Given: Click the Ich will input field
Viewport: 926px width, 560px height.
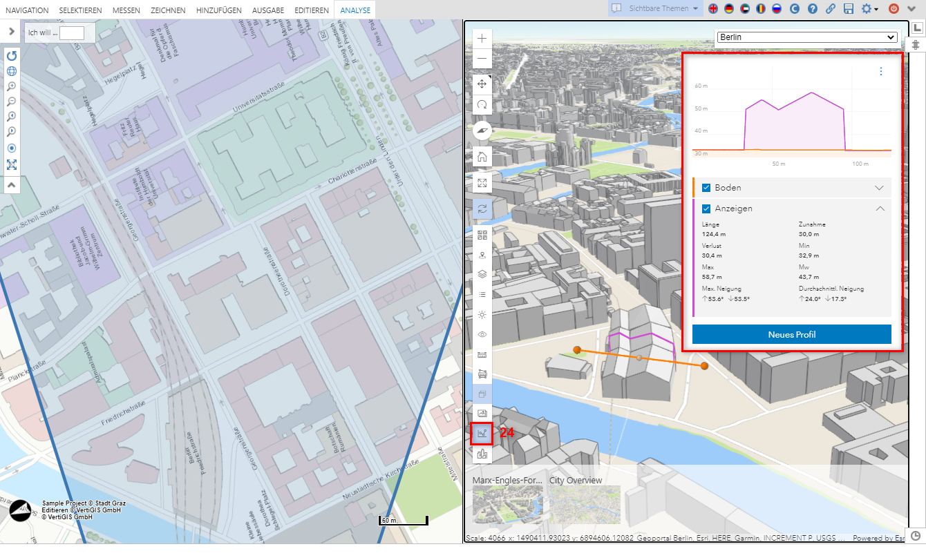Looking at the screenshot, I should click(72, 33).
